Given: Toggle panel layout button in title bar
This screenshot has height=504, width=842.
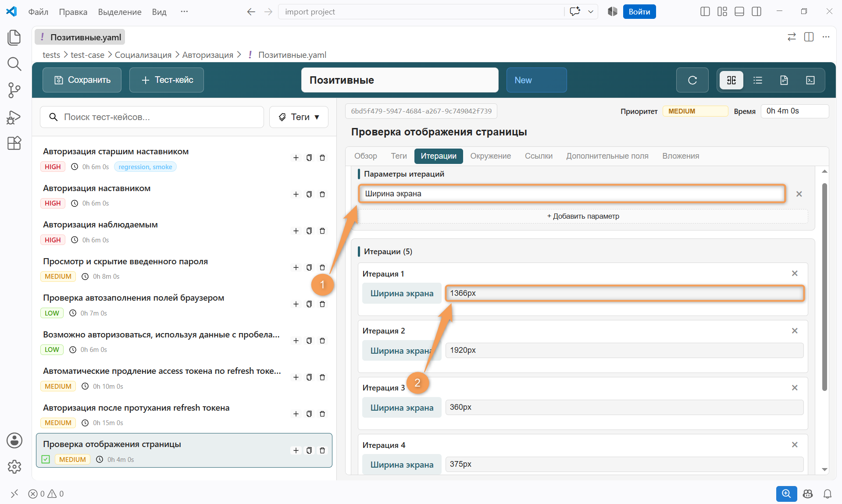Looking at the screenshot, I should [739, 12].
